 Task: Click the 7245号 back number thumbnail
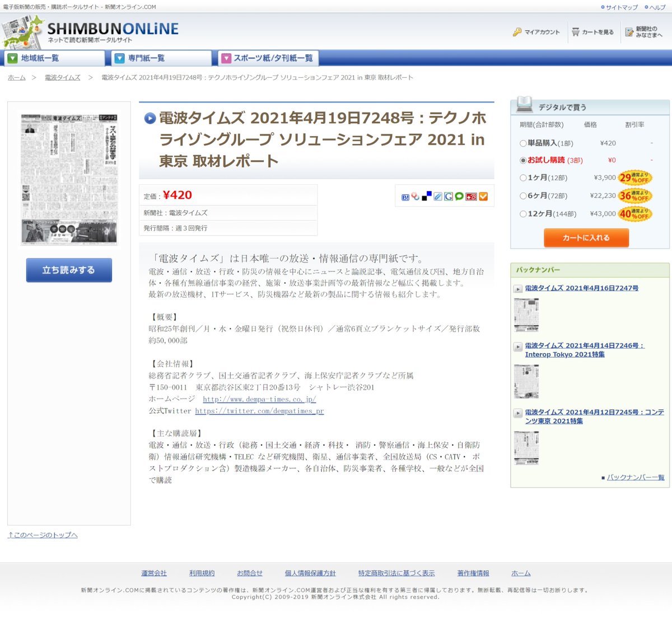[526, 448]
